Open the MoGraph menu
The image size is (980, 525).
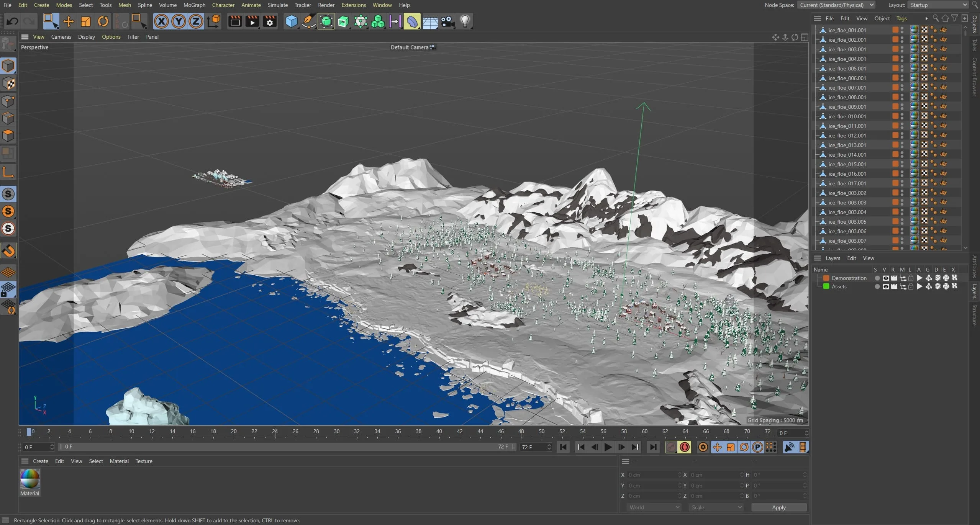[194, 5]
